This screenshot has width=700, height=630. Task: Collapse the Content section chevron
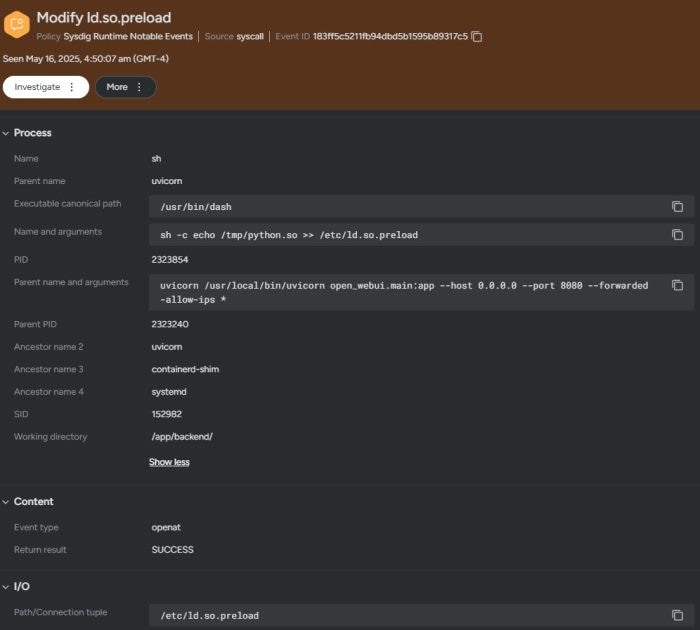[6, 502]
